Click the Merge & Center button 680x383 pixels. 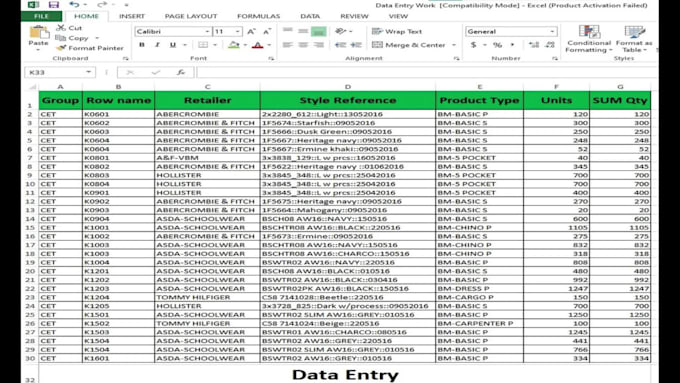[409, 45]
